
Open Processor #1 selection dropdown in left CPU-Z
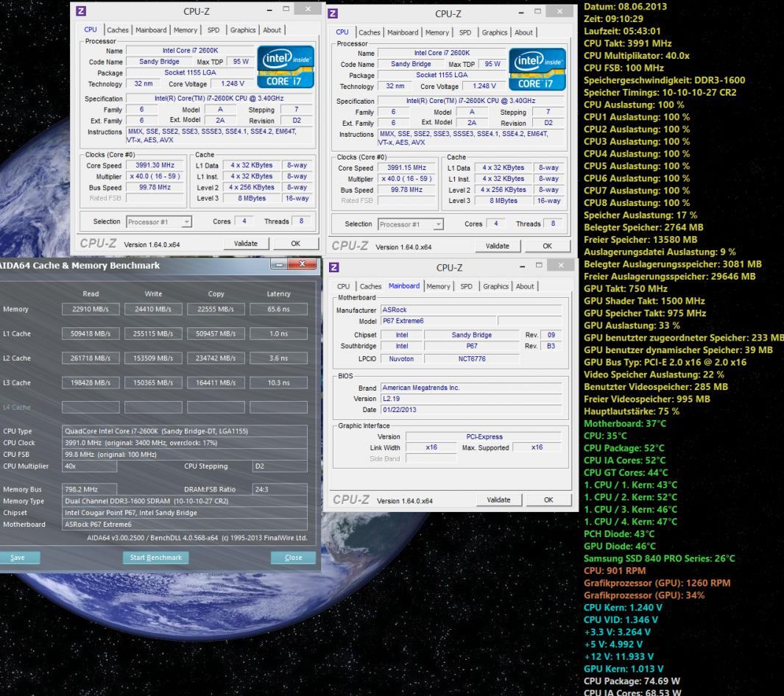(x=158, y=222)
